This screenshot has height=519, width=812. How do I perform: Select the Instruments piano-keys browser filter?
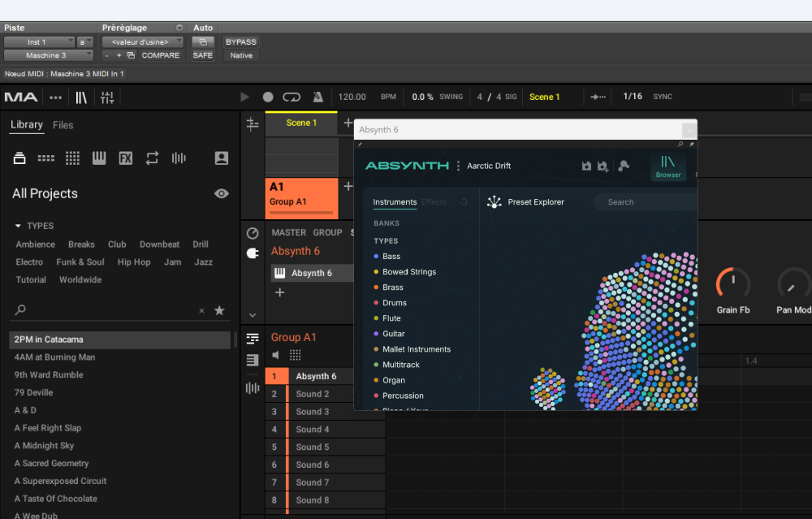[98, 158]
